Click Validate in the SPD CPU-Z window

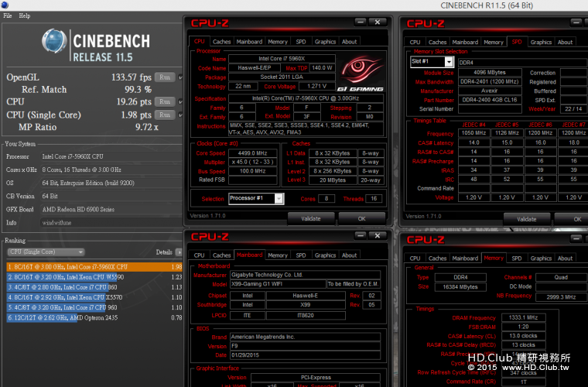point(527,219)
